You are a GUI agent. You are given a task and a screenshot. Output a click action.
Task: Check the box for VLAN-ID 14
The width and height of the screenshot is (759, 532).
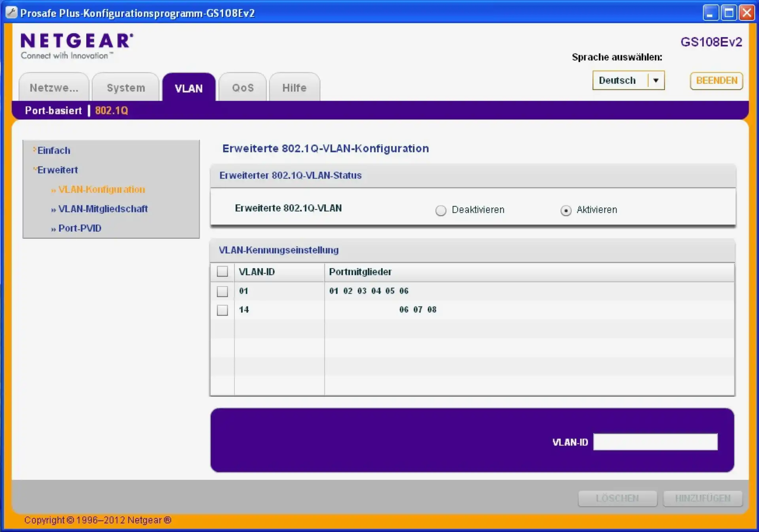coord(222,310)
